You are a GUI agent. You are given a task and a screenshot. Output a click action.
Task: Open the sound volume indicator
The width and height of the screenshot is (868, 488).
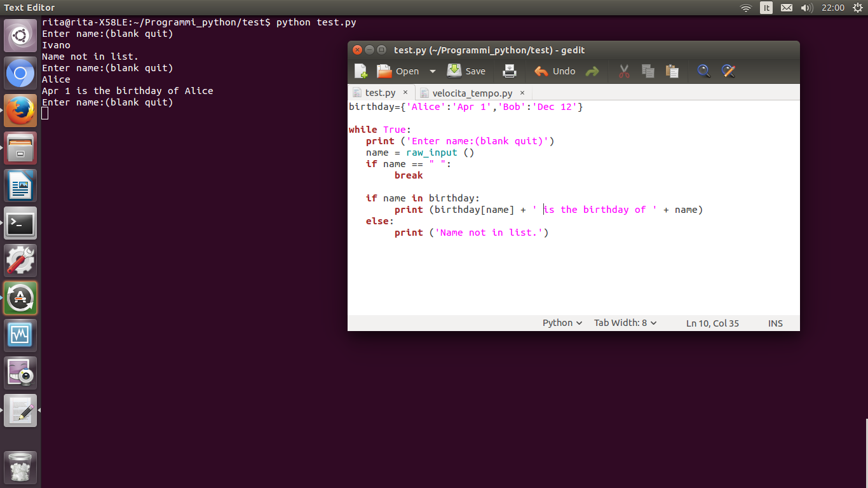(x=807, y=8)
